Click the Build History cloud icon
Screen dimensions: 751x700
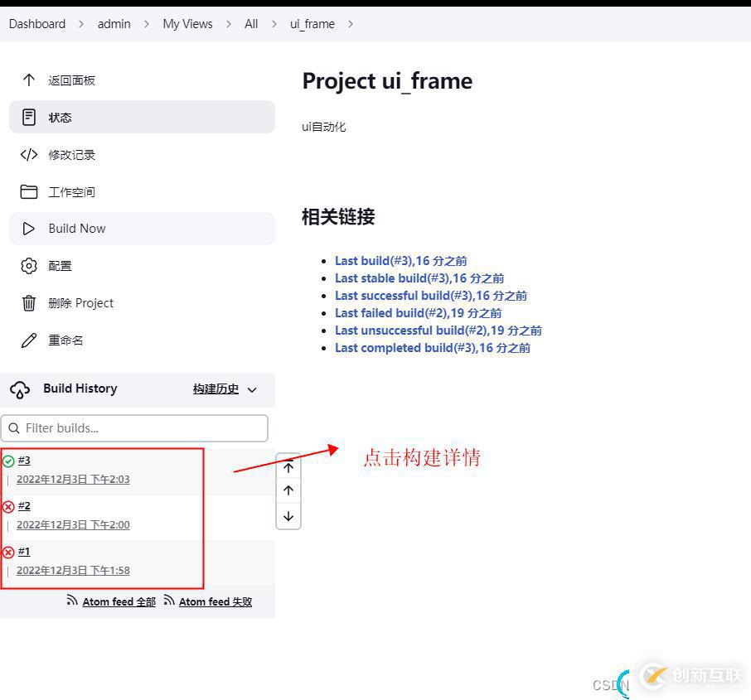pyautogui.click(x=20, y=389)
